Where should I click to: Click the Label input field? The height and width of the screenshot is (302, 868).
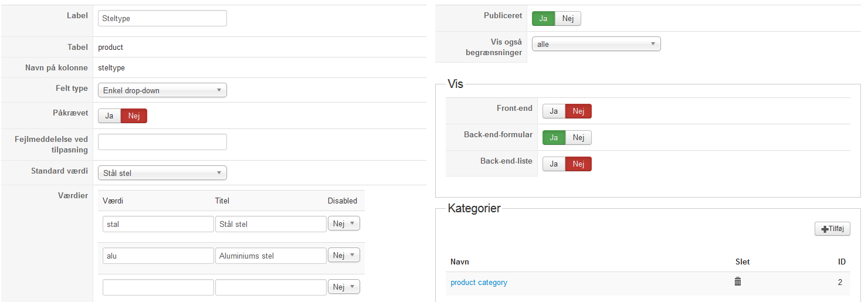(x=162, y=19)
